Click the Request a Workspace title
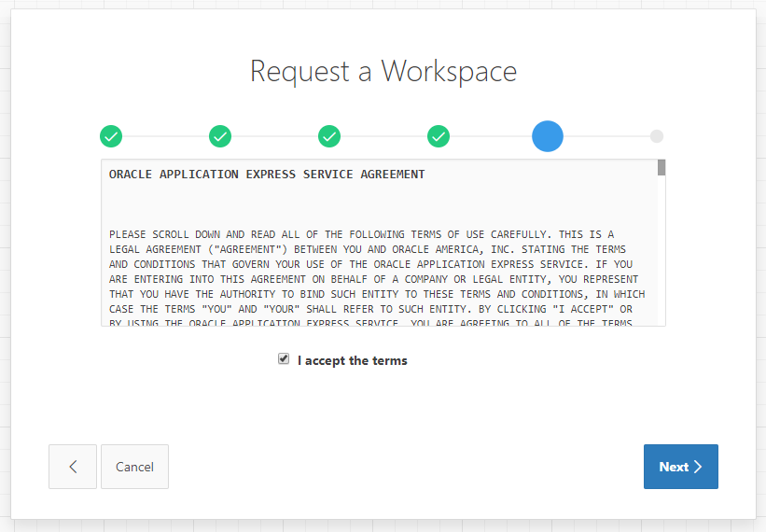Viewport: 766px width, 532px height. (383, 71)
